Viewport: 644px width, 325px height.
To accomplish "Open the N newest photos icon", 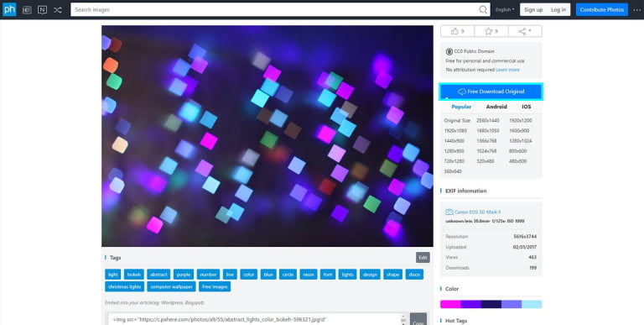I will 42,10.
